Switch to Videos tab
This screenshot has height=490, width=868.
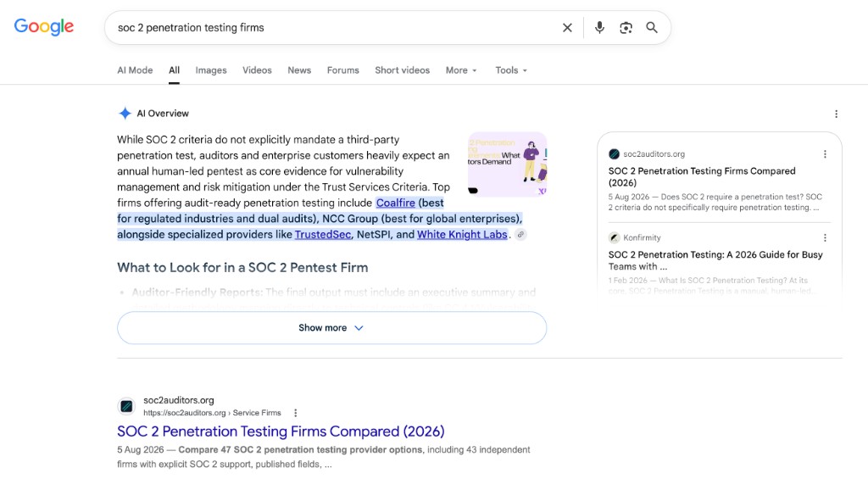tap(257, 70)
